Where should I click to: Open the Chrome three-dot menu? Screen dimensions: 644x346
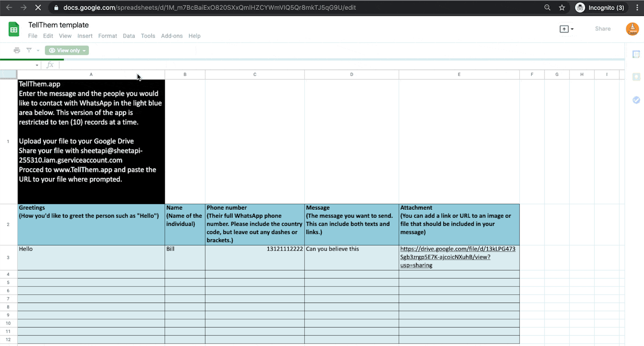(x=637, y=8)
